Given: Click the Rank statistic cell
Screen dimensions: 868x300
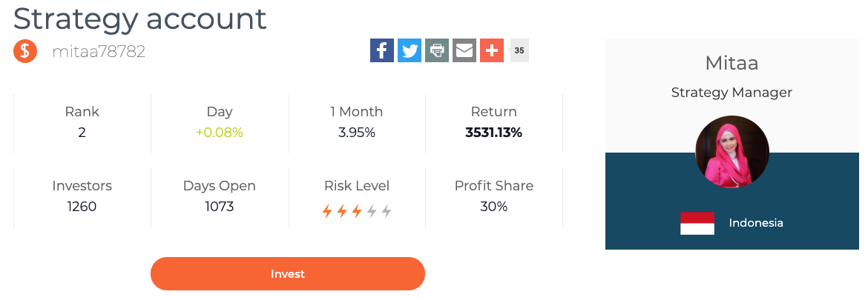Looking at the screenshot, I should pos(82,123).
